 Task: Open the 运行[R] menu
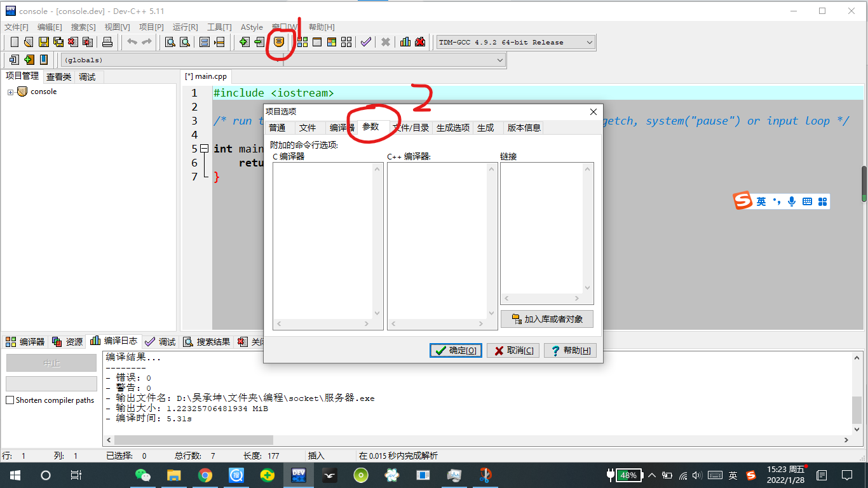click(184, 27)
